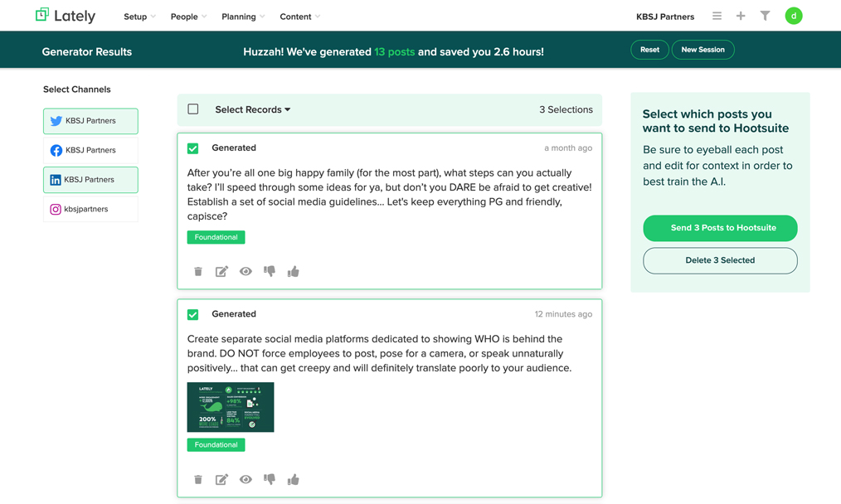The height and width of the screenshot is (504, 841).
Task: Open the People menu
Action: coord(188,17)
